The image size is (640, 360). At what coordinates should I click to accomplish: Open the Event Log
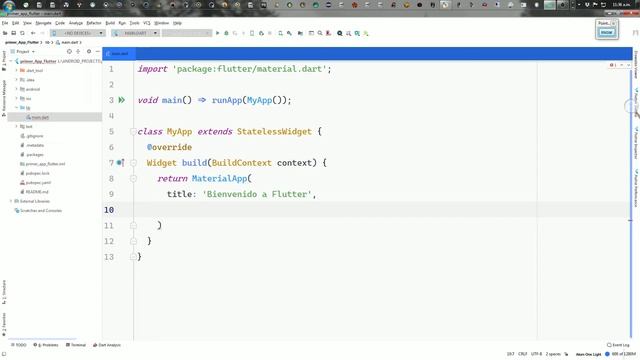pyautogui.click(x=618, y=345)
